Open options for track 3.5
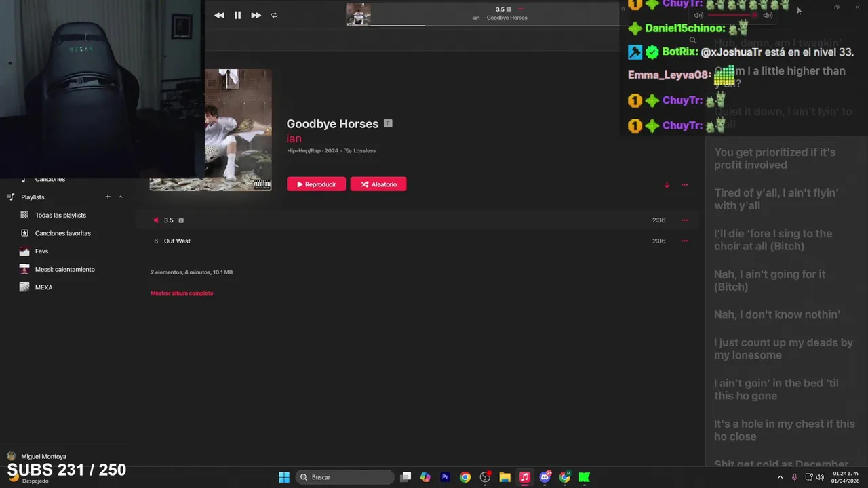Image resolution: width=868 pixels, height=488 pixels. [684, 220]
